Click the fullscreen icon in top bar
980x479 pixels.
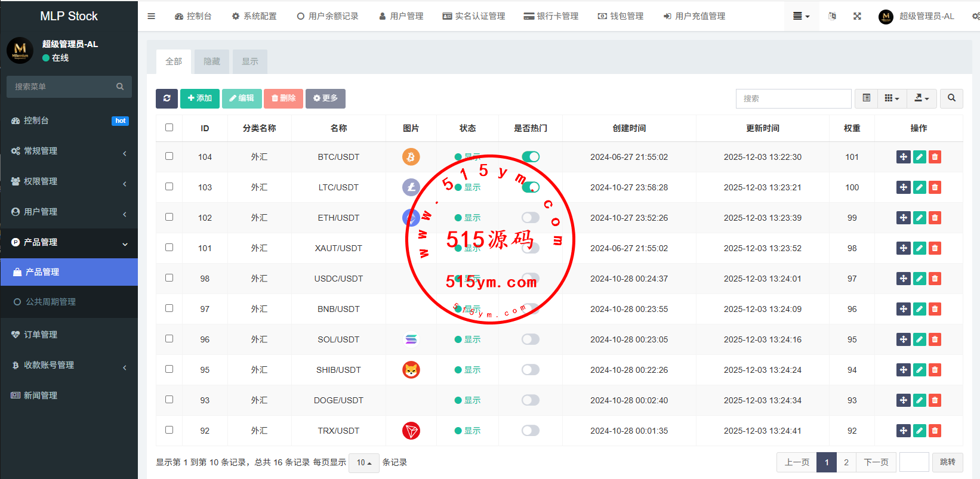tap(857, 16)
